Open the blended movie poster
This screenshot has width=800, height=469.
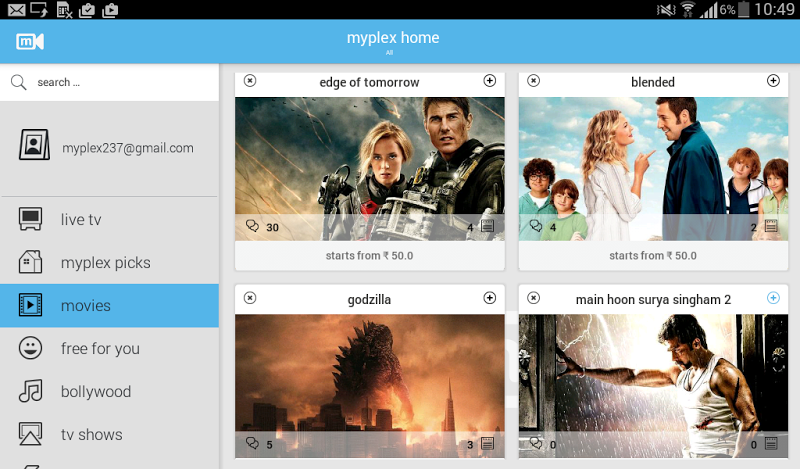point(654,169)
